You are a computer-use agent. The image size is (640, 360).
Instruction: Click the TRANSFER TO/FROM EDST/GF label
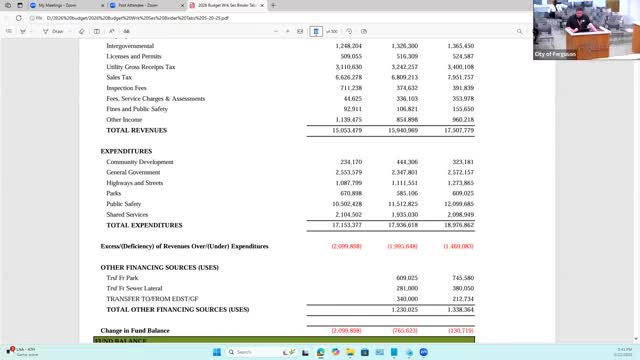pos(152,299)
